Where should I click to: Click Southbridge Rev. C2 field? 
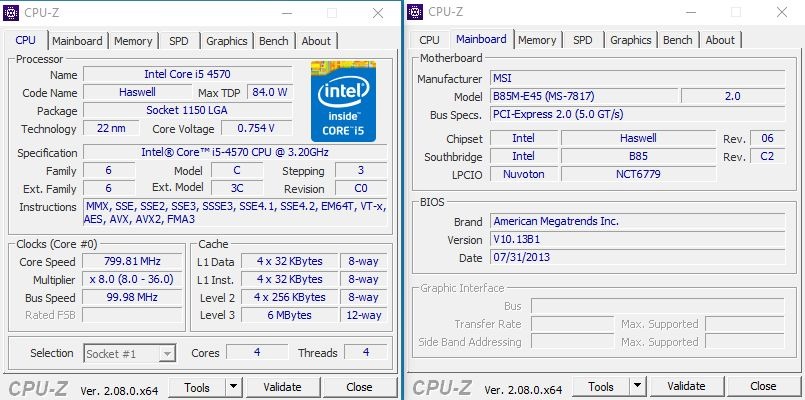click(768, 156)
